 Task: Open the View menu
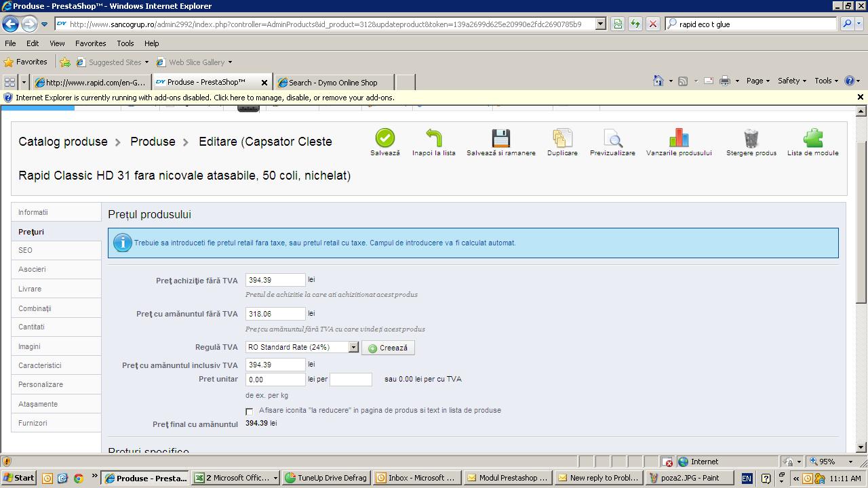click(57, 43)
